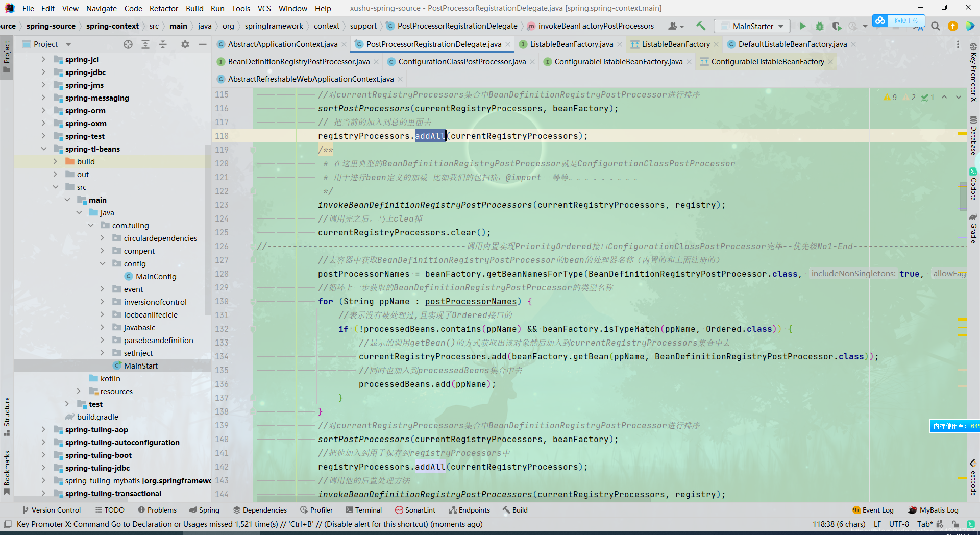This screenshot has width=980, height=535.
Task: Open the TODO tool window
Action: [110, 510]
